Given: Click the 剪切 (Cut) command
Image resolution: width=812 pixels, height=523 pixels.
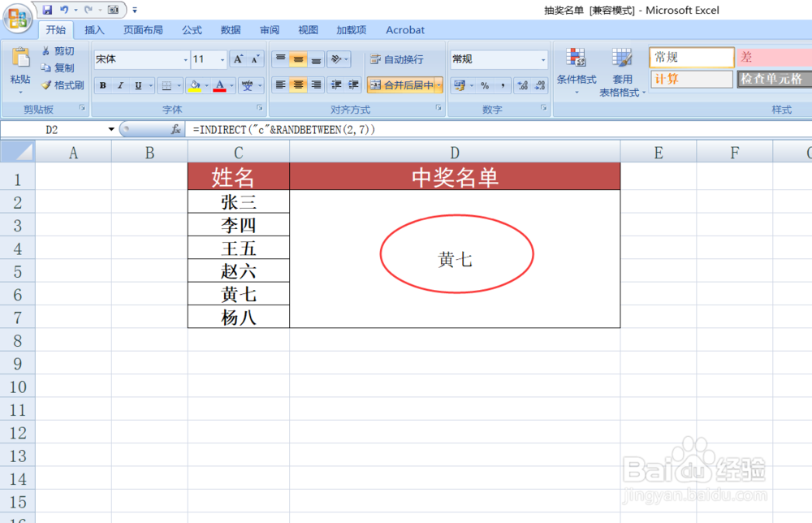Looking at the screenshot, I should pyautogui.click(x=59, y=50).
